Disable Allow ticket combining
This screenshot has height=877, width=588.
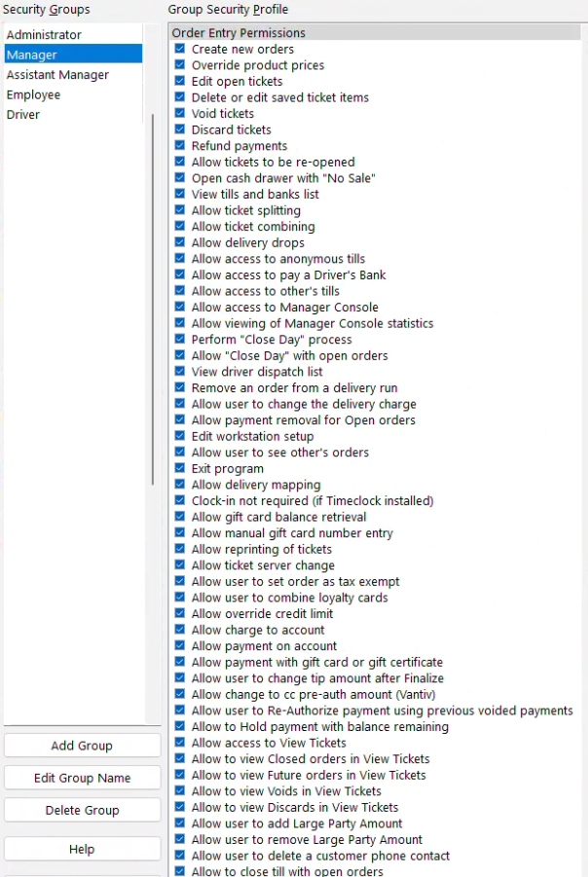pos(179,226)
